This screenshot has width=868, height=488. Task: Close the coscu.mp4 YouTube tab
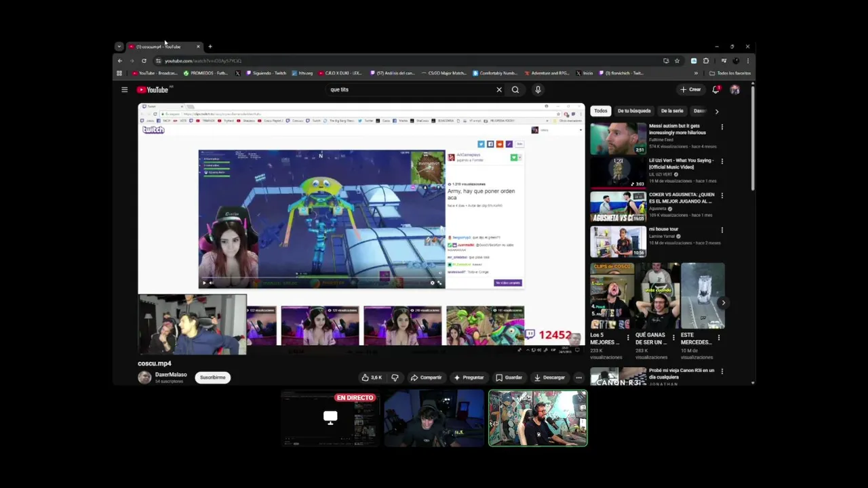198,47
